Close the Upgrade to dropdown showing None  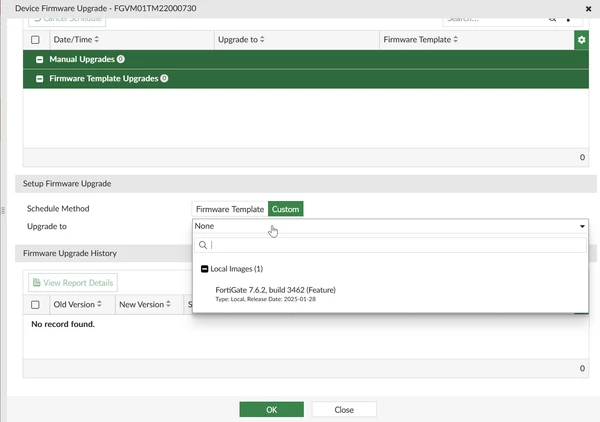point(582,227)
